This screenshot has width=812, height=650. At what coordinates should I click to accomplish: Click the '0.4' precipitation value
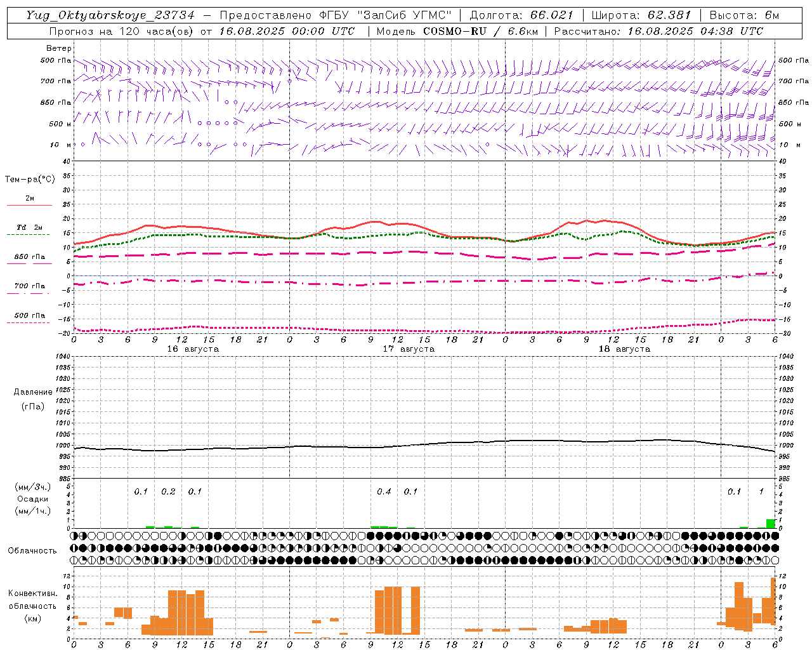pyautogui.click(x=384, y=492)
